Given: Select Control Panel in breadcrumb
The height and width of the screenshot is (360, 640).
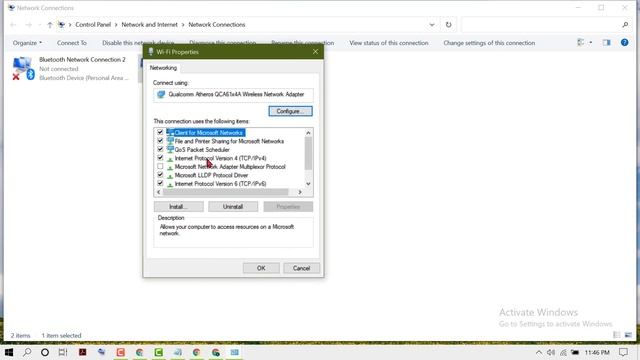Looking at the screenshot, I should (93, 24).
